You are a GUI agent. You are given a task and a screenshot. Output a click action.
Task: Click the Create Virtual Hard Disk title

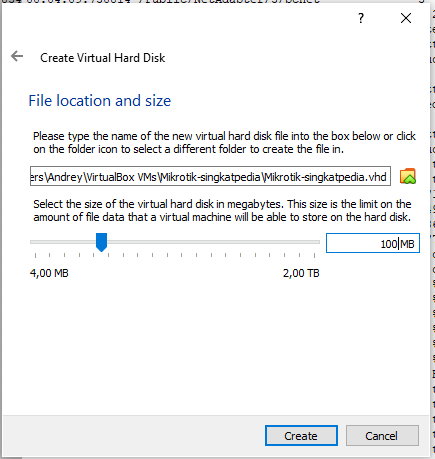[103, 58]
